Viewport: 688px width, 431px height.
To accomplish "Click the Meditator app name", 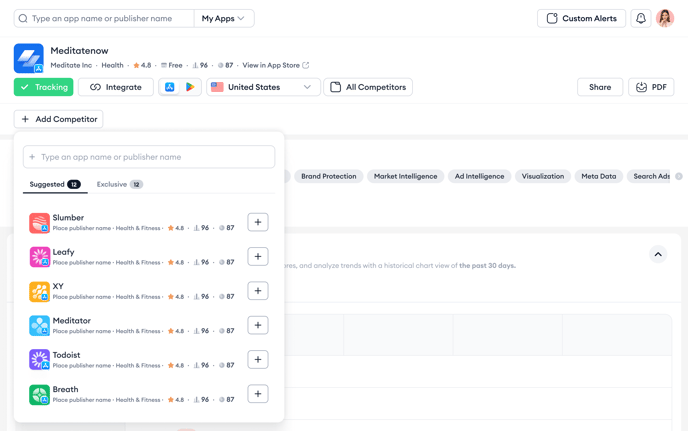I will click(72, 320).
